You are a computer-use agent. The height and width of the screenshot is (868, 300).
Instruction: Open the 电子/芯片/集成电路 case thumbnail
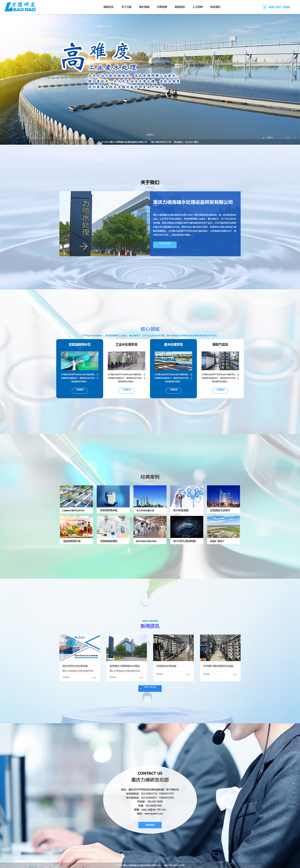pos(186,527)
